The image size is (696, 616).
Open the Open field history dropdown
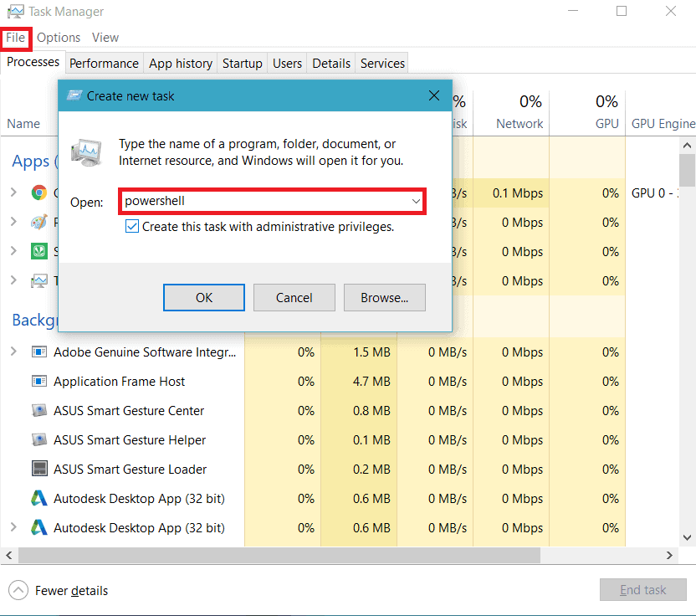tap(416, 201)
